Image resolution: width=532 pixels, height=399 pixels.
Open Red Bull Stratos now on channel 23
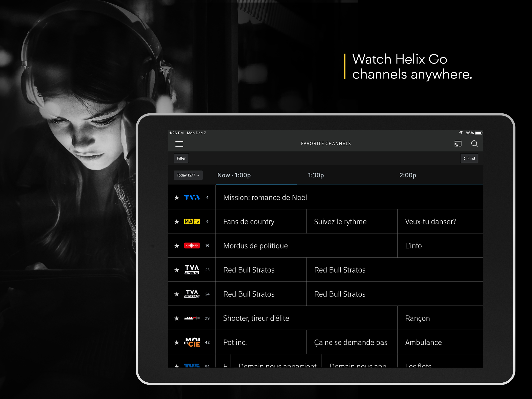[x=261, y=270]
